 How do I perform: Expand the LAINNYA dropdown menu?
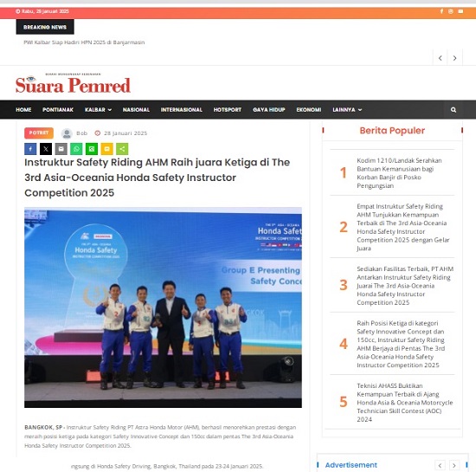click(347, 110)
